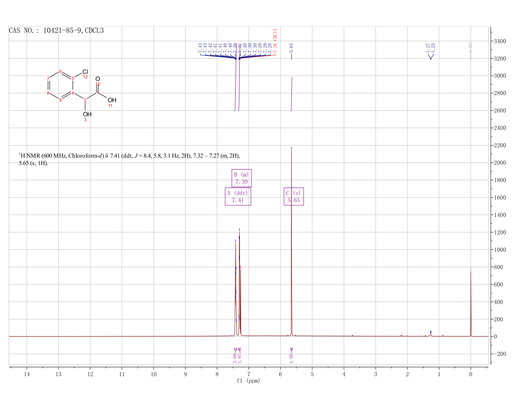Image resolution: width=532 pixels, height=411 pixels.
Task: Click the CAS NO. 10421-85-9 title text
Action: coord(56,31)
